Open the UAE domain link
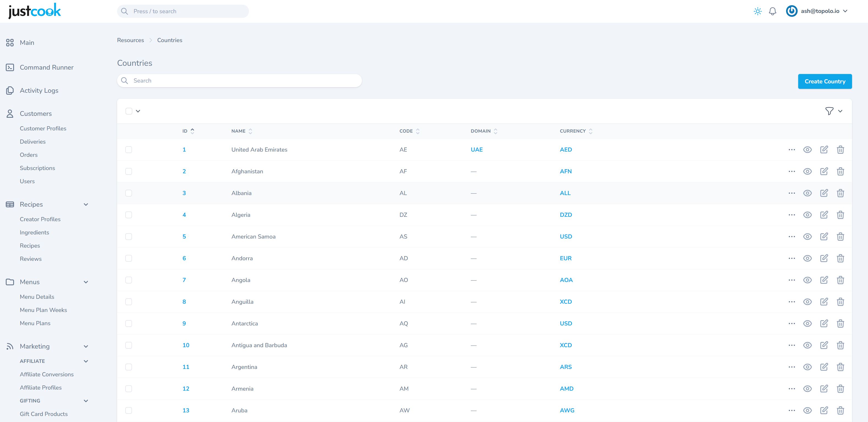The image size is (868, 422). [x=477, y=149]
